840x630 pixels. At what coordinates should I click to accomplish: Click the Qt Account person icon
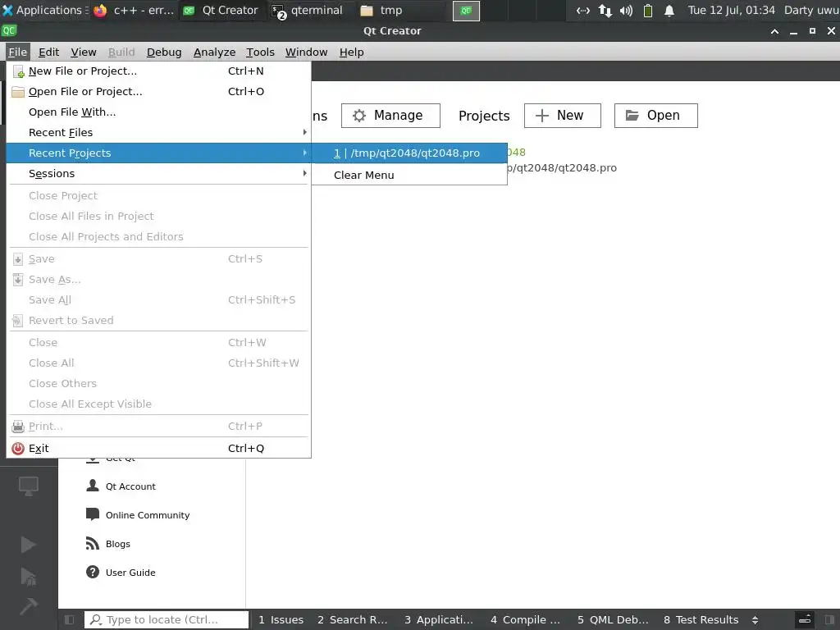pos(93,486)
